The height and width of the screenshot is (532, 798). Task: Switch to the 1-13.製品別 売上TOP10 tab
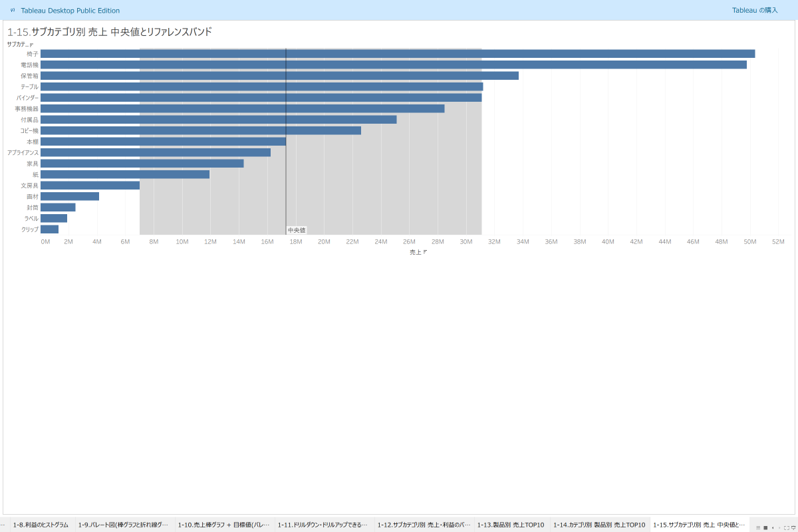(x=509, y=525)
